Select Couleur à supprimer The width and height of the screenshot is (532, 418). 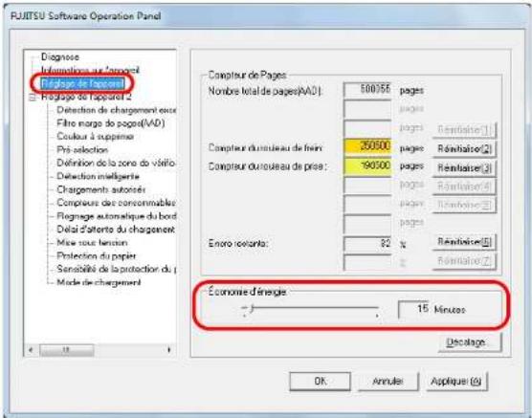tap(96, 137)
